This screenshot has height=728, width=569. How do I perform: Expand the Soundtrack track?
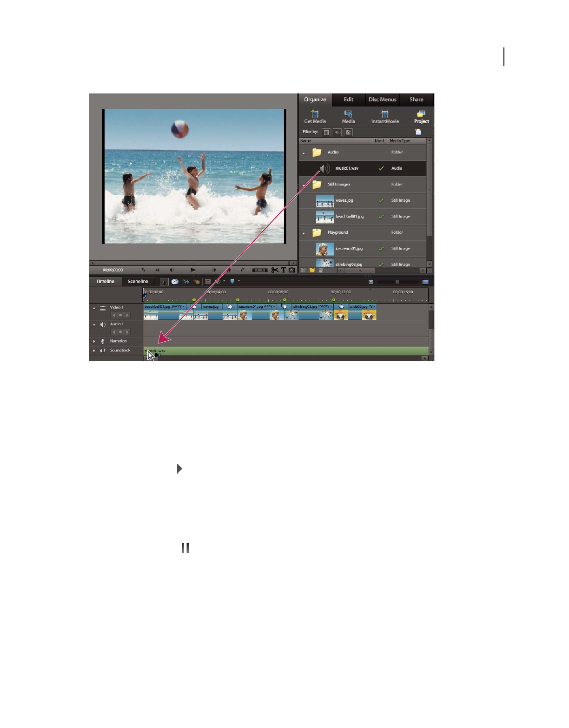point(94,351)
